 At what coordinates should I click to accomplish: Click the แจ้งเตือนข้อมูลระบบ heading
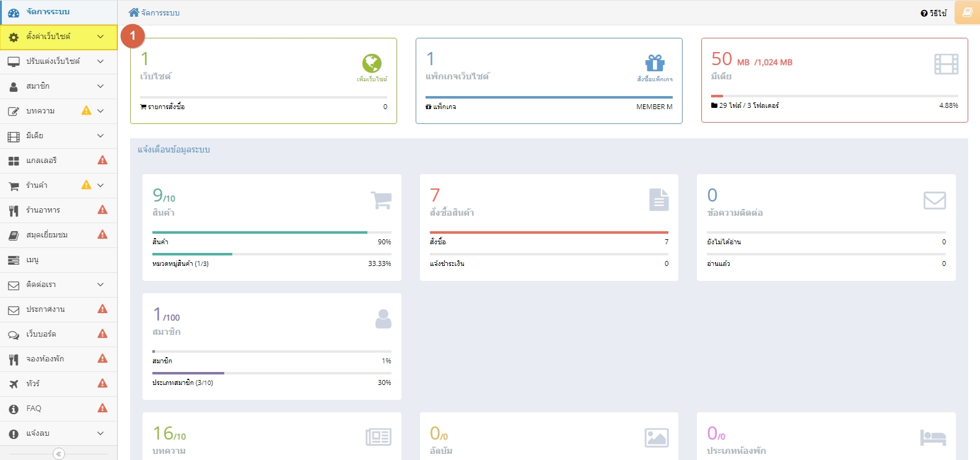point(173,150)
